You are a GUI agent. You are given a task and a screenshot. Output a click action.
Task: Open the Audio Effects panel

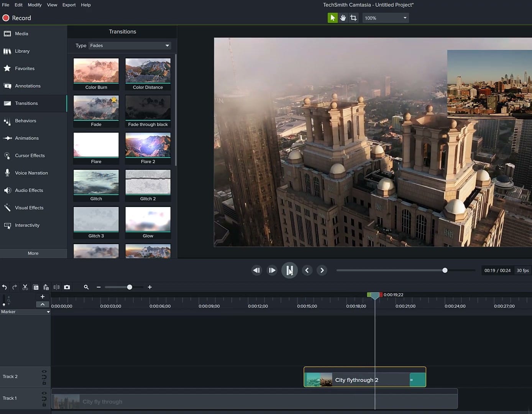tap(29, 190)
